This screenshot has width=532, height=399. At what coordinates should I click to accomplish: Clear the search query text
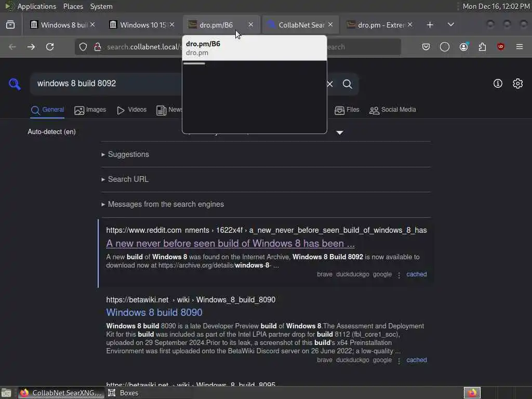(330, 84)
